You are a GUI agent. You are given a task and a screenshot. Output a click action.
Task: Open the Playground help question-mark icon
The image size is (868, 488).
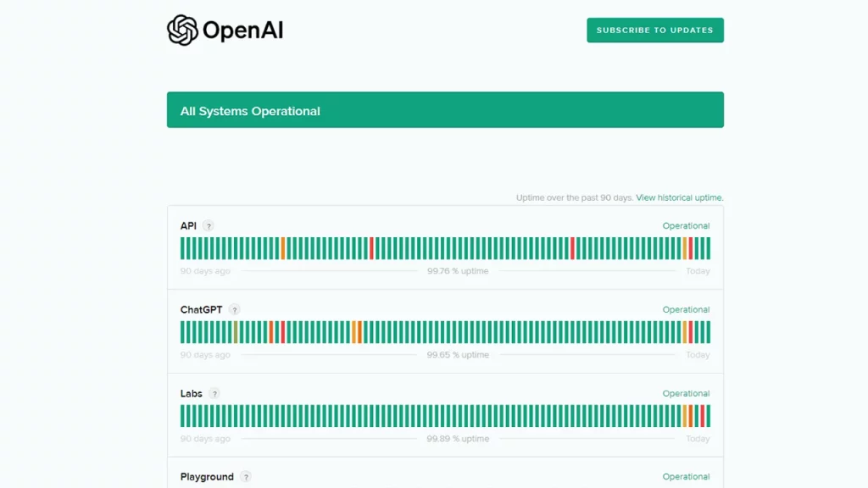(246, 476)
